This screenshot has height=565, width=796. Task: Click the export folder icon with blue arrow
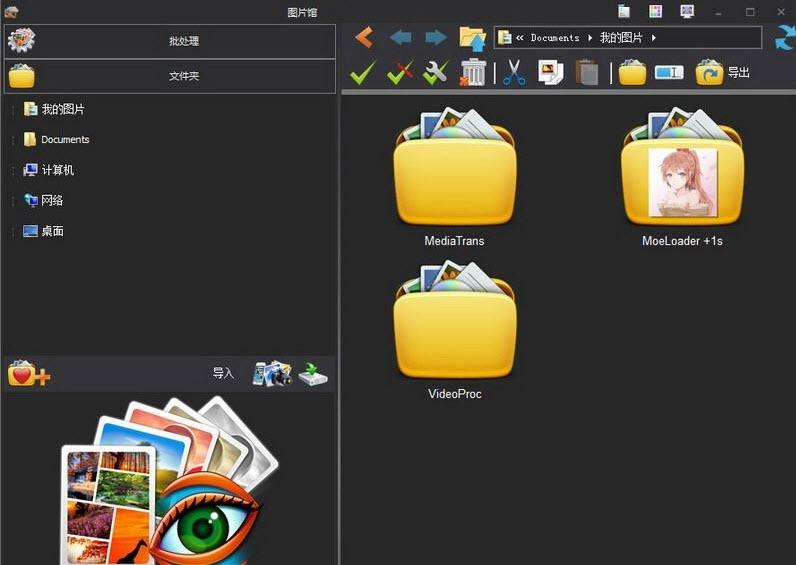point(709,73)
